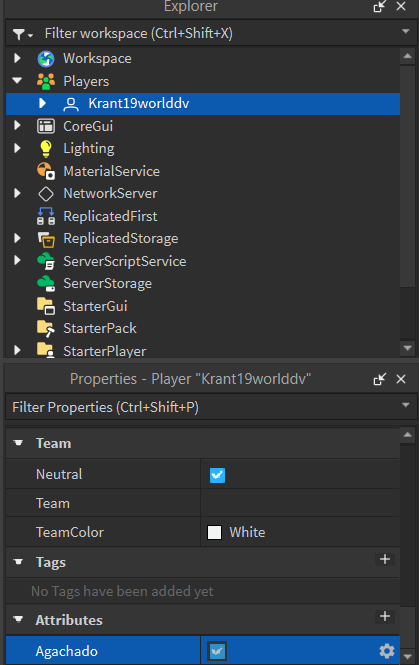Collapse the Attributes section
This screenshot has height=665, width=419.
[18, 620]
